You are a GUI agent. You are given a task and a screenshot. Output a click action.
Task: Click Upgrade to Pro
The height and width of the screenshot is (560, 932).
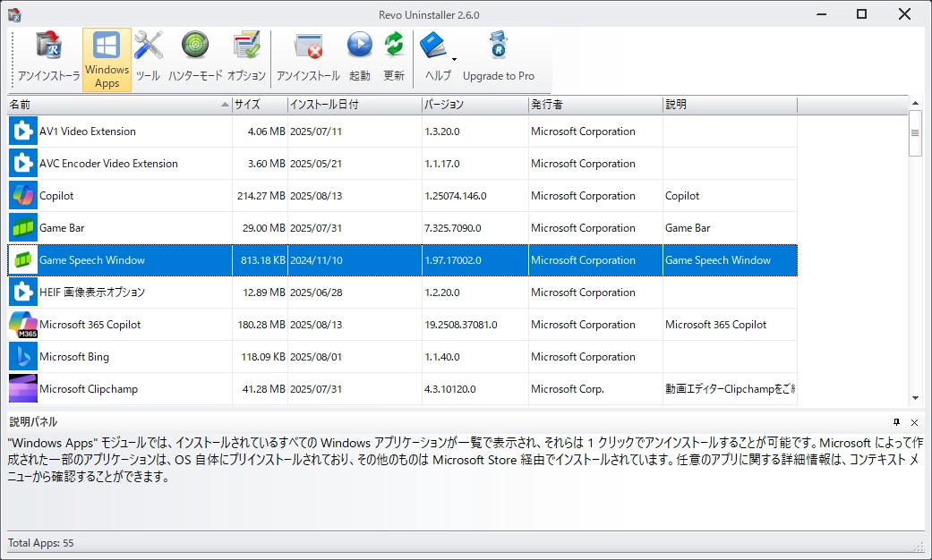point(498,59)
